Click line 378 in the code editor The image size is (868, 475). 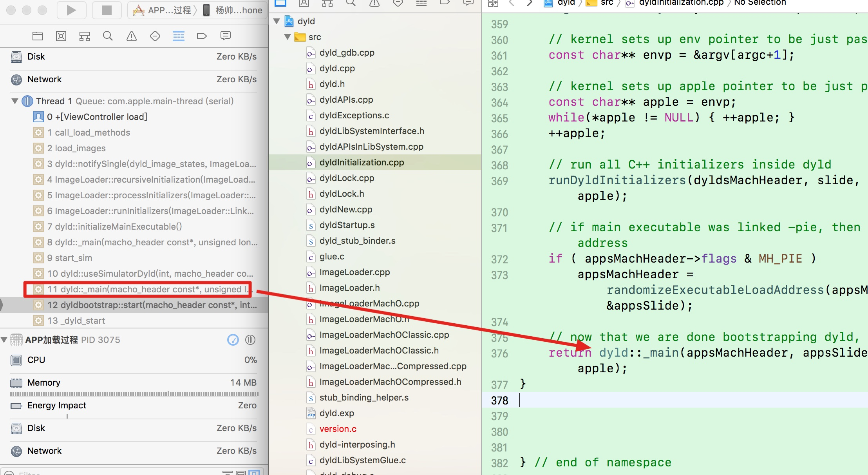(x=666, y=400)
